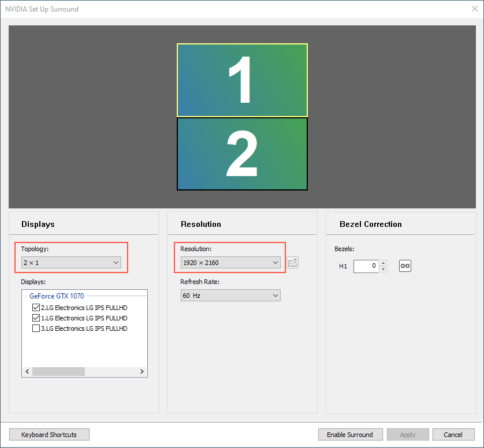Decrease H1 bezel value with down arrow

click(x=383, y=270)
